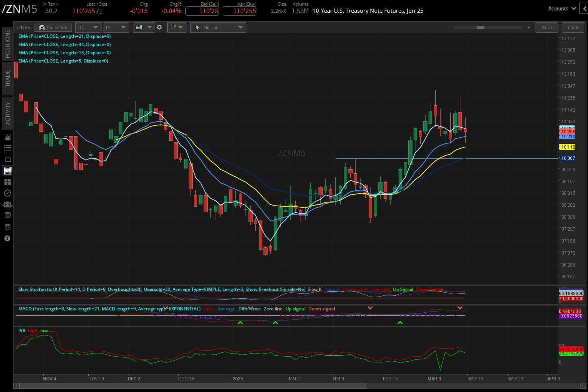
Task: Click the scrollbar left arrow
Action: point(16,386)
